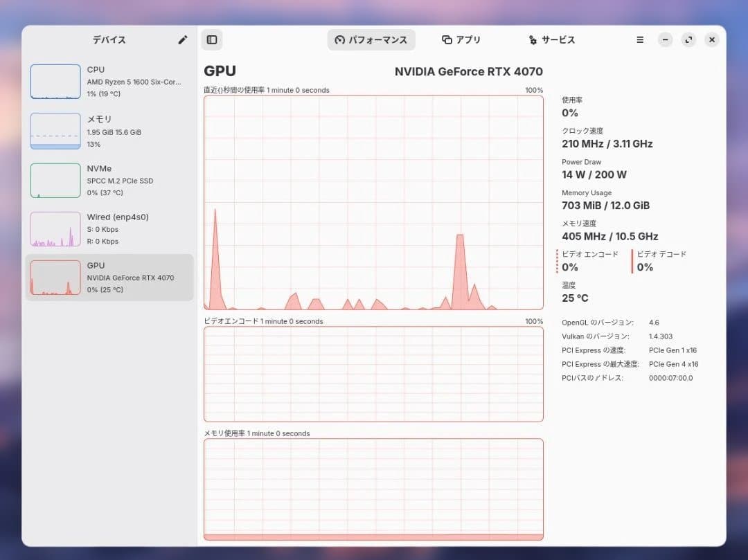Select the GPU entry showing NVIDIA GeForce RTX 4070
This screenshot has height=560, width=748.
click(109, 277)
